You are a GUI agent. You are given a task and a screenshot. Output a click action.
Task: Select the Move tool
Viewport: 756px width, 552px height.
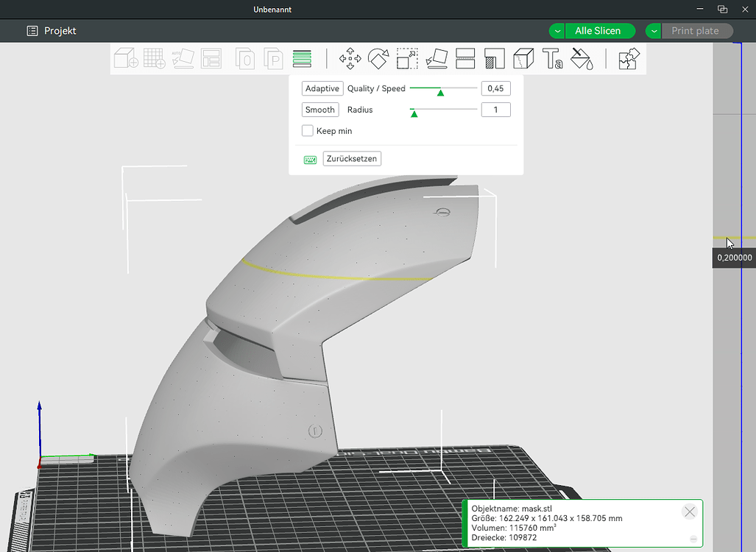[x=350, y=58]
